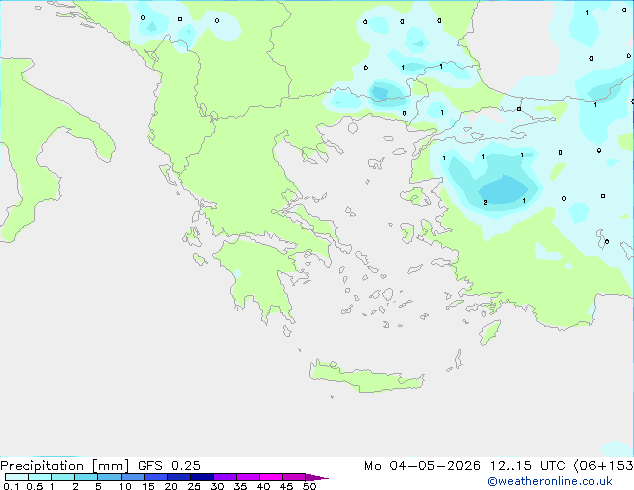This screenshot has width=634, height=490.
Task: Click the legend scale label '20'
Action: [171, 486]
